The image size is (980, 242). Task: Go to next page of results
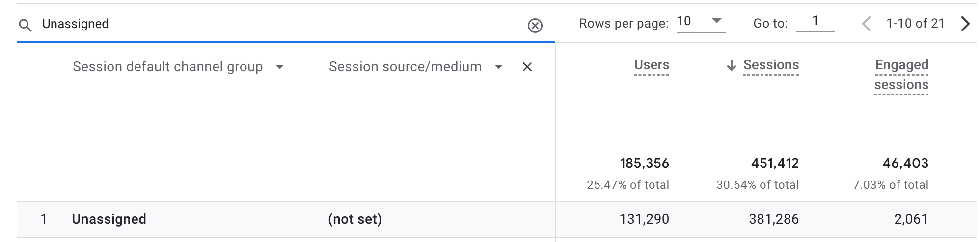tap(965, 24)
